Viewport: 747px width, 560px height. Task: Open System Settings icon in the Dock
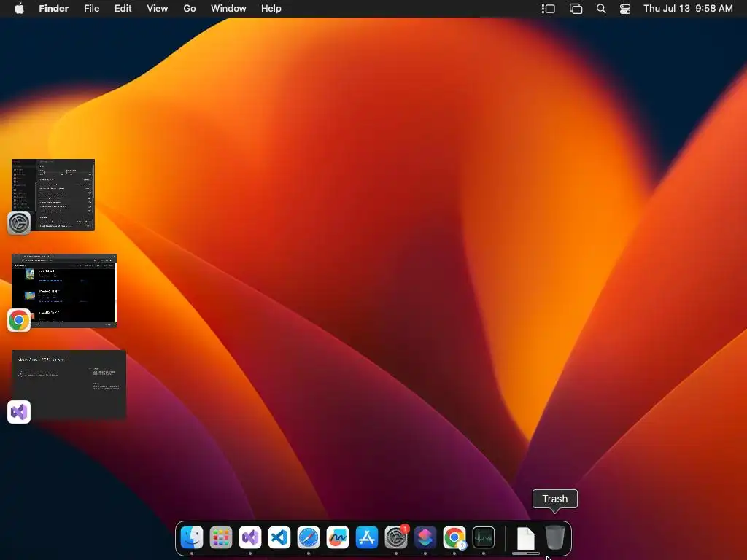point(396,537)
